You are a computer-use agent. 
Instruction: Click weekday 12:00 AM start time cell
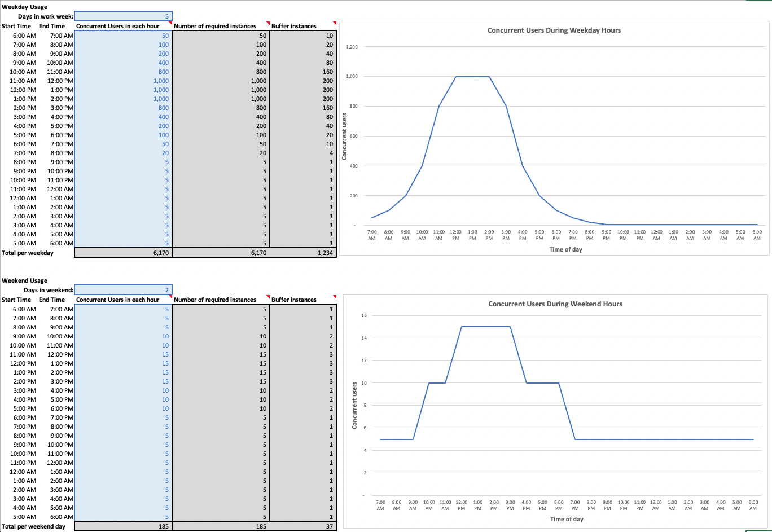coord(23,198)
